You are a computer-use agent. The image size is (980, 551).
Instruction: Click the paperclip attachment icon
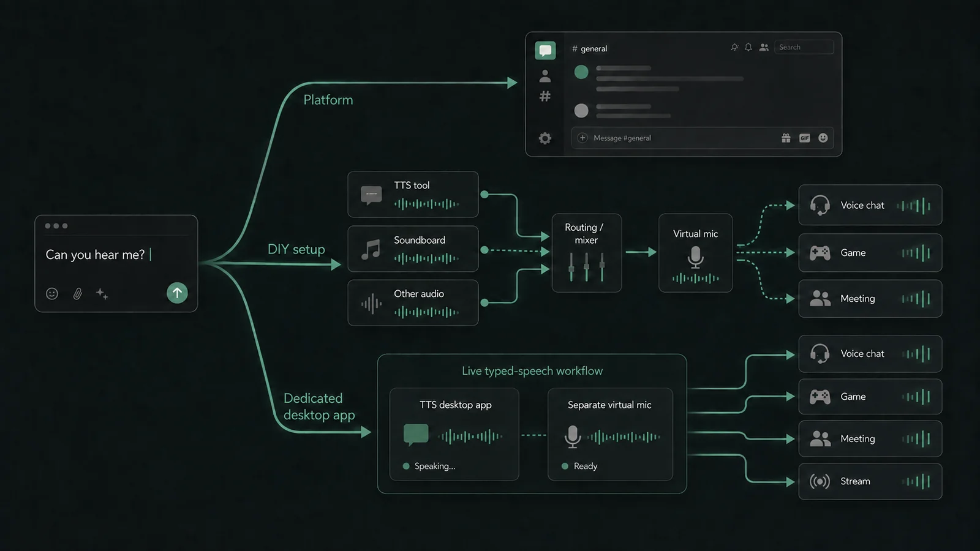[x=78, y=294]
